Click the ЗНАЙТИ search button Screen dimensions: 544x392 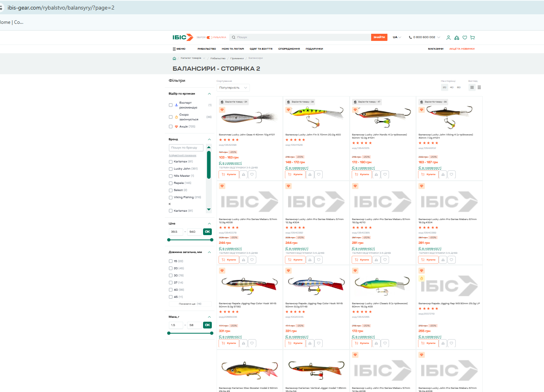point(379,37)
